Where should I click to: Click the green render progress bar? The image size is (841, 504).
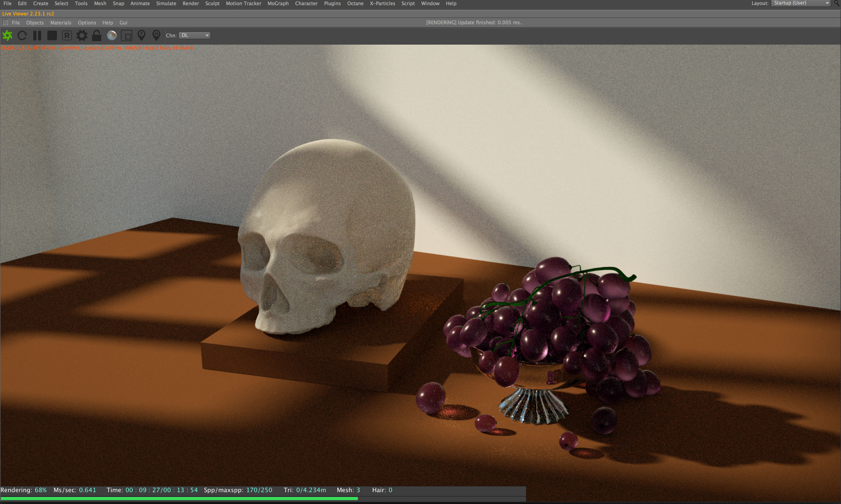click(179, 498)
